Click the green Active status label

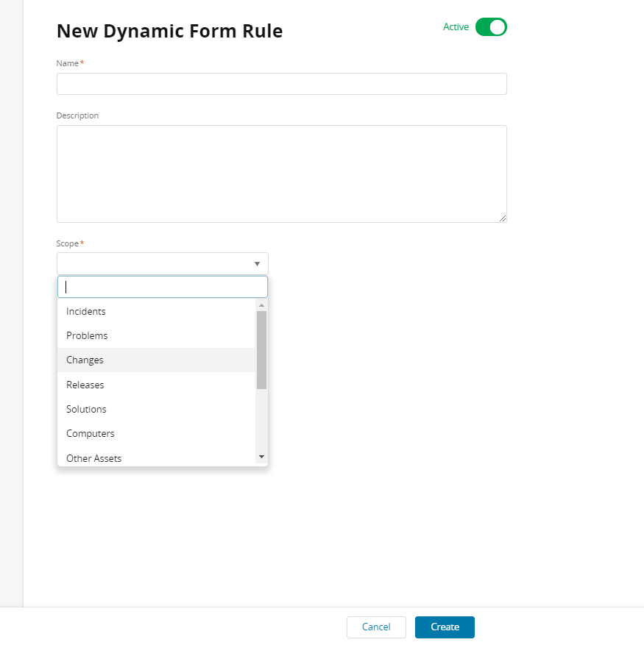(x=456, y=27)
